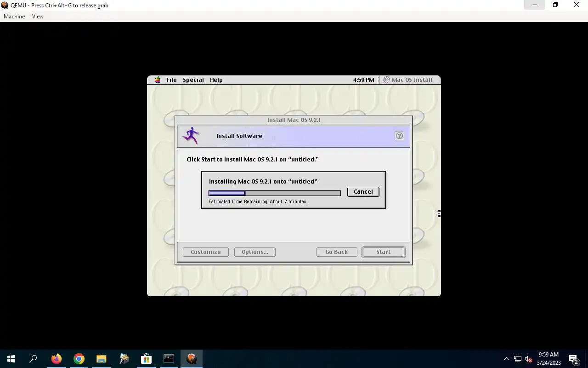Open the QEMU View menu
The width and height of the screenshot is (588, 368).
38,17
